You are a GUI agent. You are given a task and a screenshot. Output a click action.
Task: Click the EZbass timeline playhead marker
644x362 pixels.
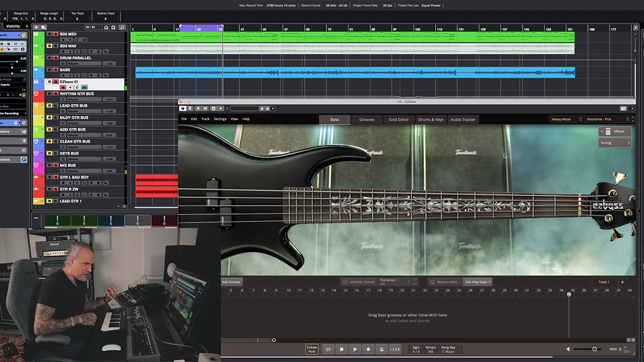(x=569, y=294)
